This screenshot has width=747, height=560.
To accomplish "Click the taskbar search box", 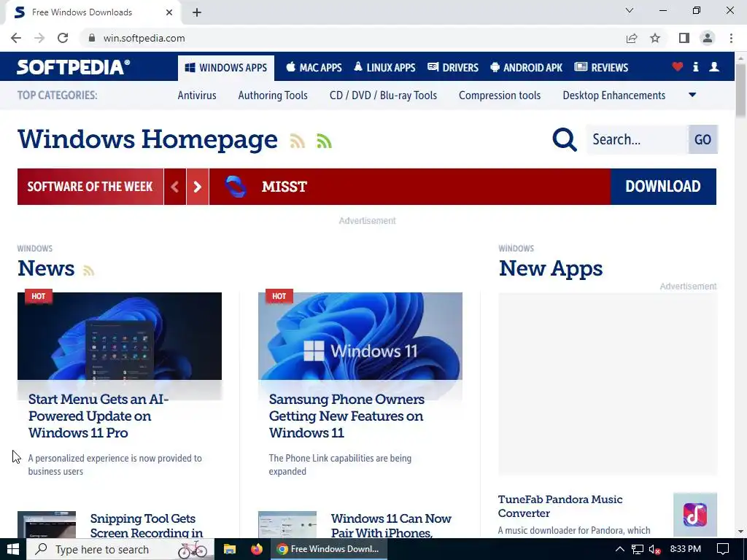I will pyautogui.click(x=120, y=549).
